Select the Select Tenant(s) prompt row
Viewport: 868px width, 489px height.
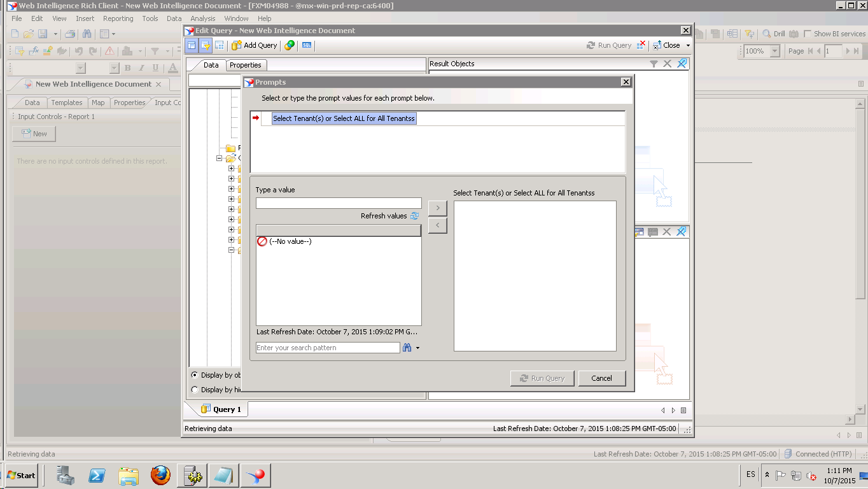344,118
